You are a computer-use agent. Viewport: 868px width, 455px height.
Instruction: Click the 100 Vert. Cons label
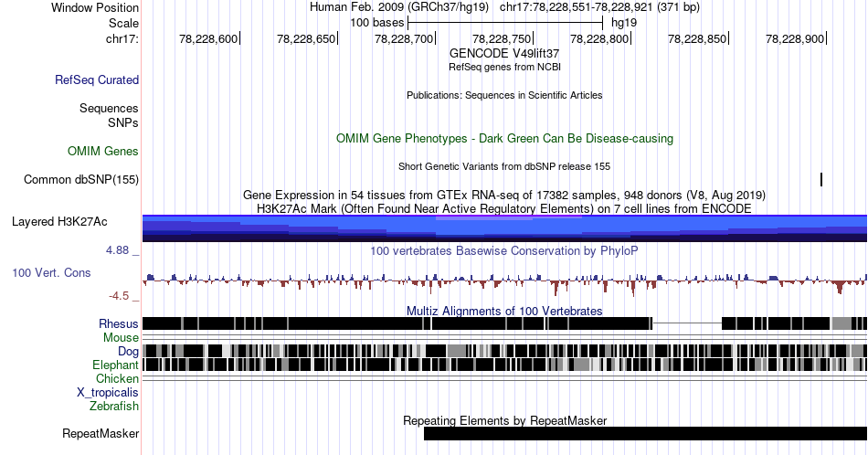[x=51, y=272]
